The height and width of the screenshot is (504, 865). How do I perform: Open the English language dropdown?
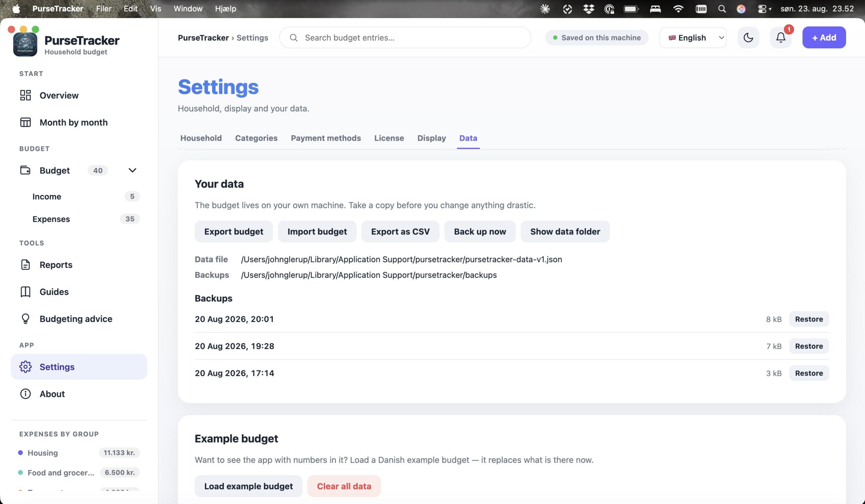pyautogui.click(x=693, y=37)
